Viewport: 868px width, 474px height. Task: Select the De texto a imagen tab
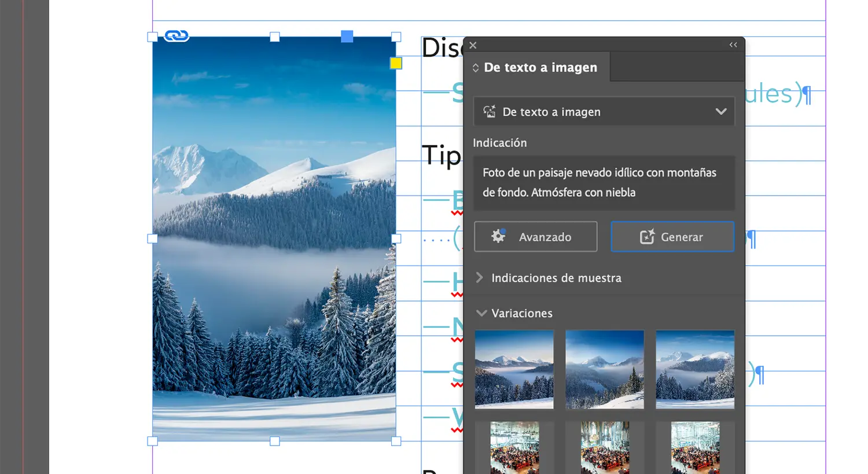(540, 68)
